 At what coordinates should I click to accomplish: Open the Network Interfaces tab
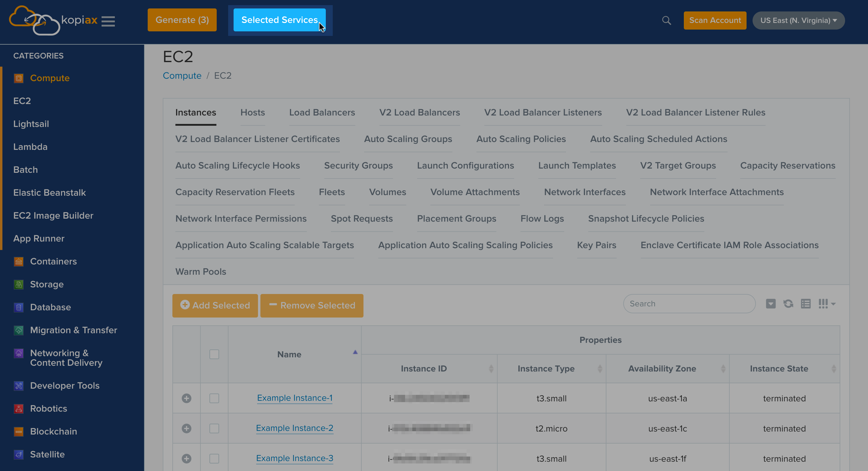585,192
